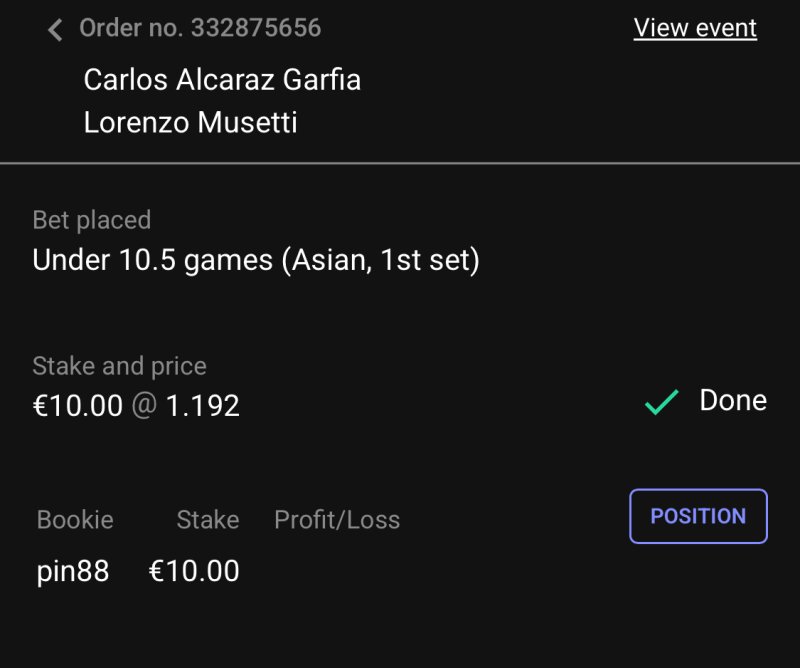The width and height of the screenshot is (800, 668).
Task: Select player name Carlos Alcaraz Garfia
Action: pyautogui.click(x=222, y=80)
